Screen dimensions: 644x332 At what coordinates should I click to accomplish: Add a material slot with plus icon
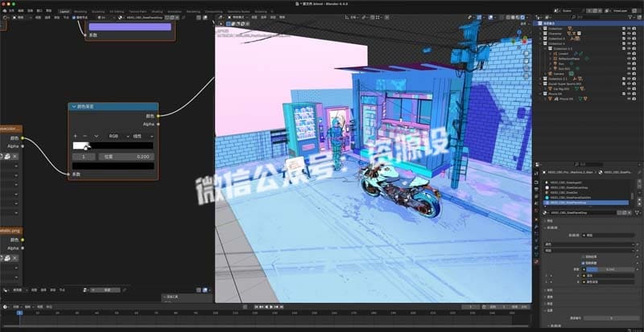pyautogui.click(x=639, y=182)
